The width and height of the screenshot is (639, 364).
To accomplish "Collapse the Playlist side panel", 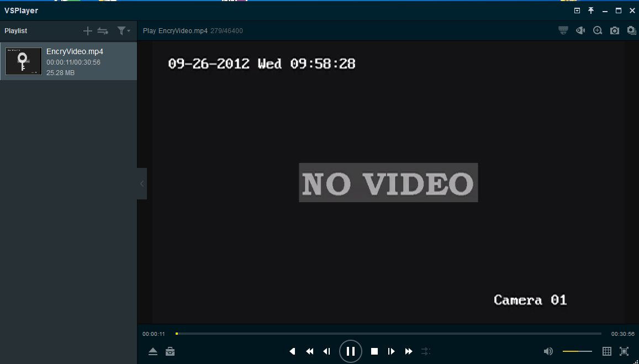I will pyautogui.click(x=142, y=183).
